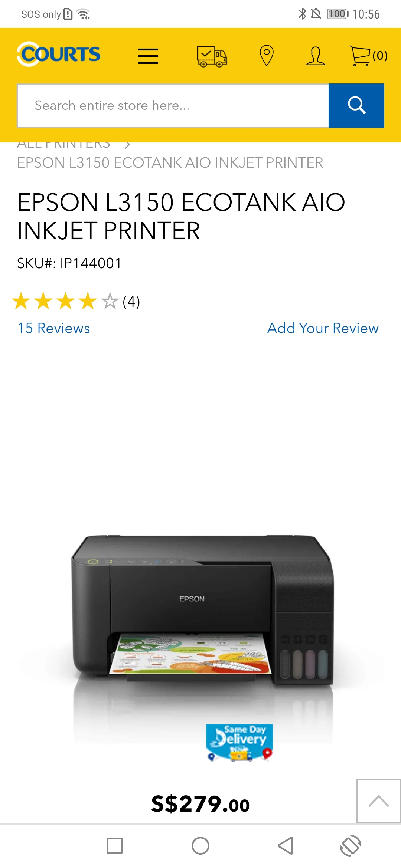The height and width of the screenshot is (868, 401).
Task: Tap the All Printers breadcrumb
Action: click(x=64, y=145)
